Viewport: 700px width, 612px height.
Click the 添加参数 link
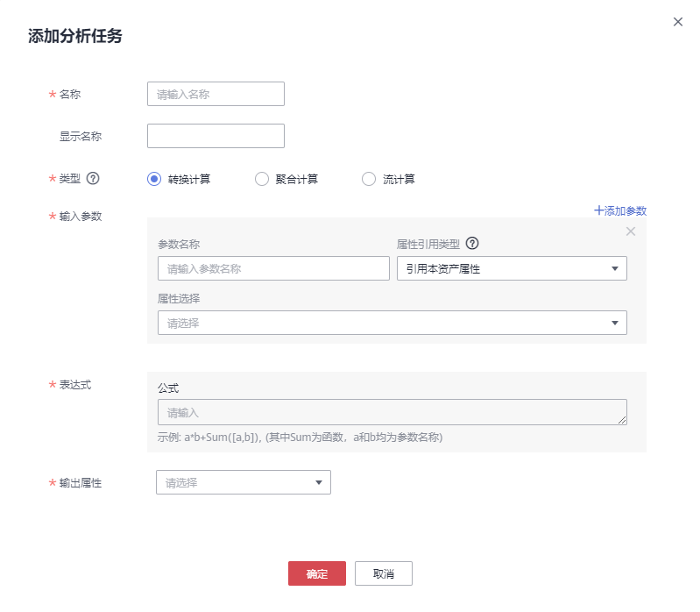pyautogui.click(x=620, y=210)
